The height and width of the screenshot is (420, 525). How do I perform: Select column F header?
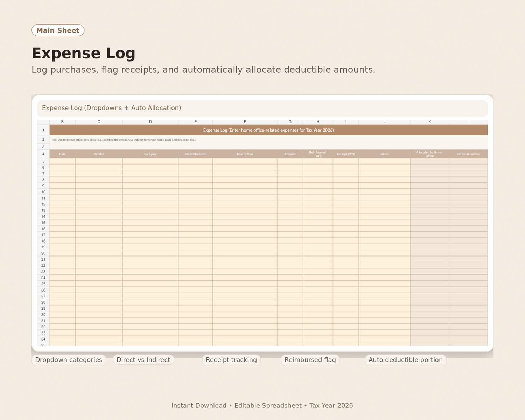tap(245, 122)
